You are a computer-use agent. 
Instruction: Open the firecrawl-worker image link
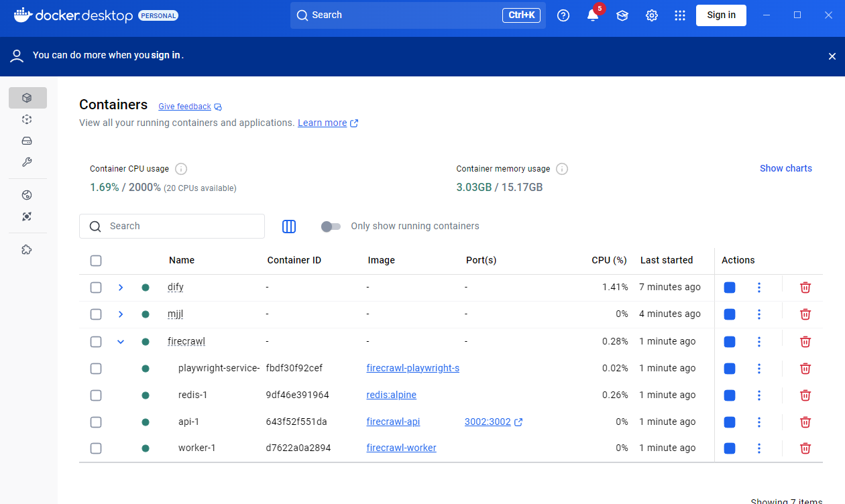tap(401, 448)
